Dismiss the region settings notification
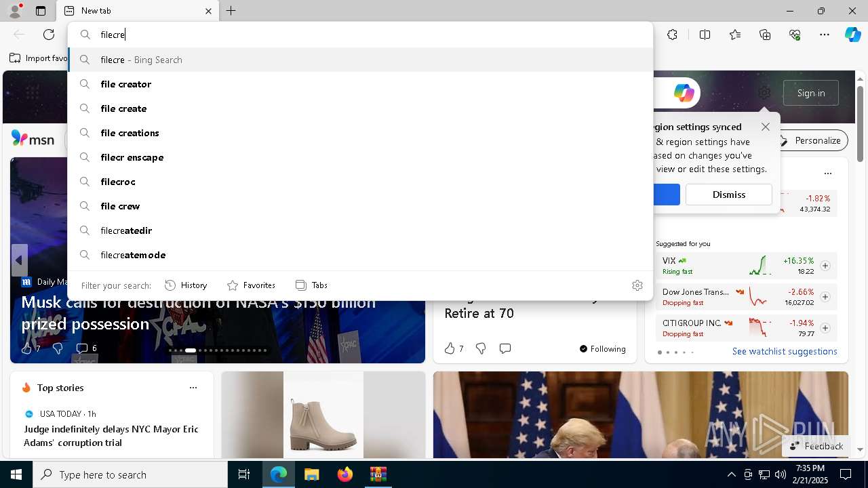868x488 pixels. [729, 195]
